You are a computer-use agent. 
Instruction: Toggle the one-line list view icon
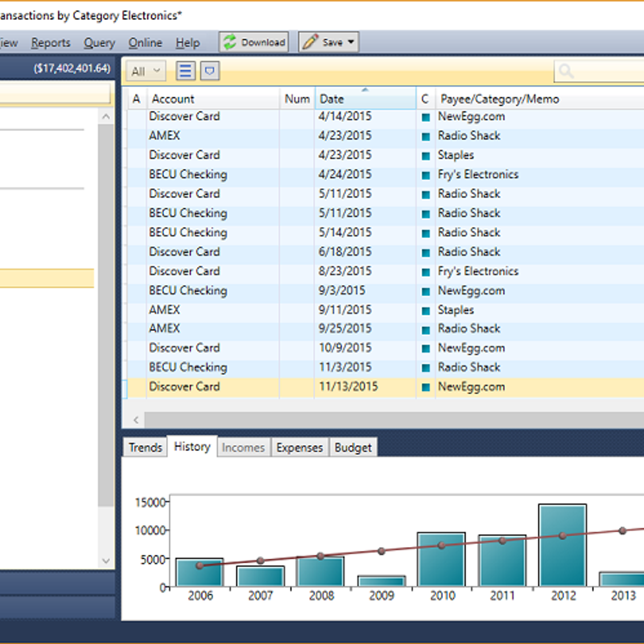coord(186,71)
